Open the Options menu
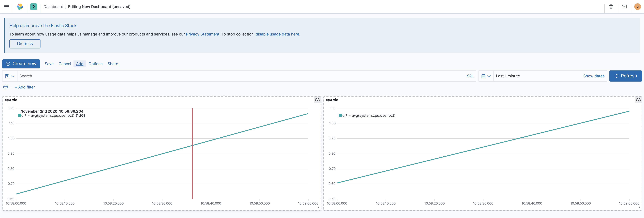This screenshot has height=218, width=644. click(x=95, y=64)
